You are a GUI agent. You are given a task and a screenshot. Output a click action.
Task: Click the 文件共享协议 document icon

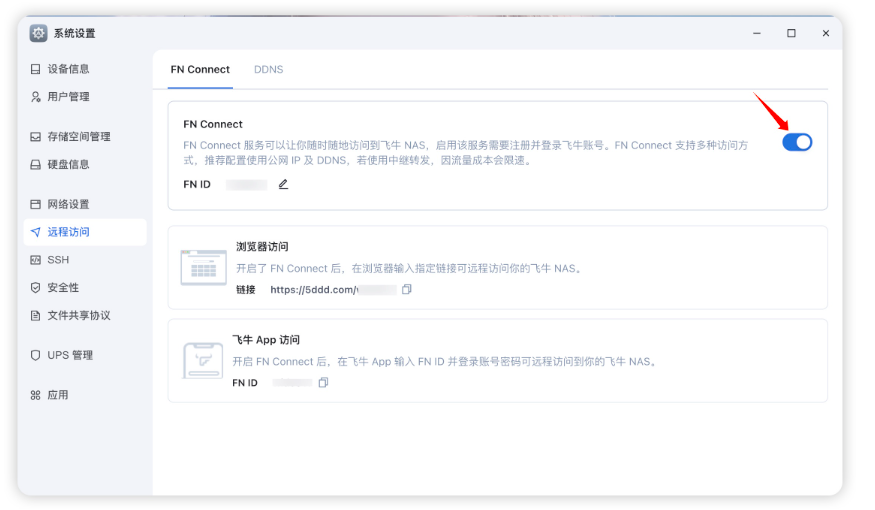coord(36,316)
